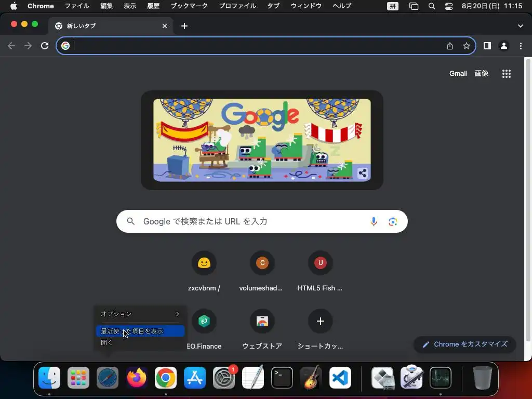Screen dimensions: 532x399
Task: Open the Gmail link
Action: click(x=458, y=74)
